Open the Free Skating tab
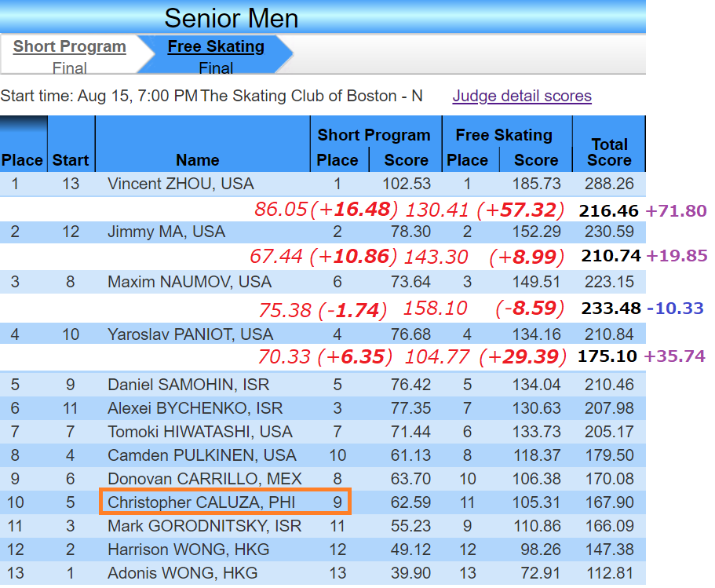Screen dimensions: 715x588 [216, 46]
